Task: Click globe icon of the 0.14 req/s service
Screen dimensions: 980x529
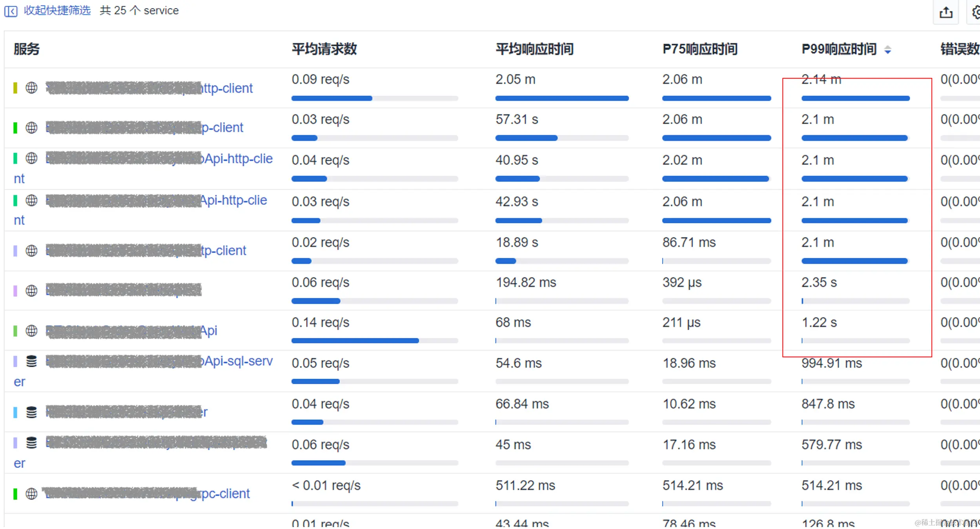Action: [31, 331]
